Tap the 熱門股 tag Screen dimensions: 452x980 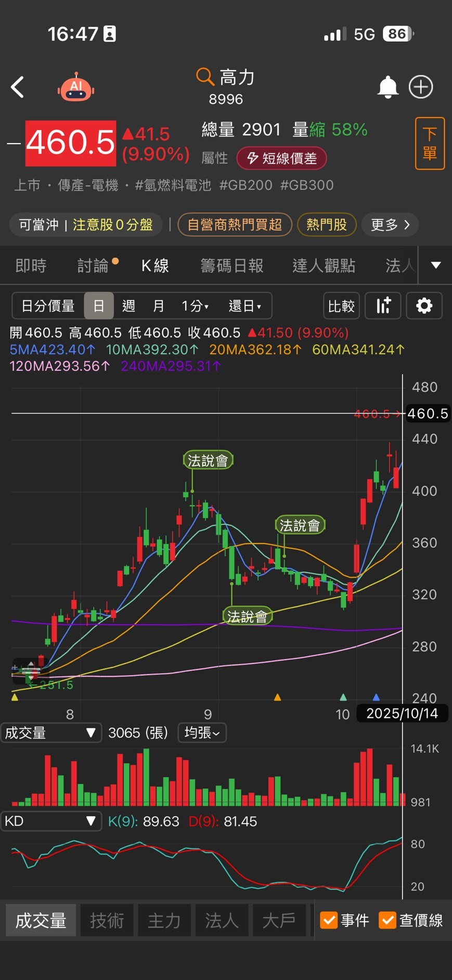pyautogui.click(x=327, y=225)
